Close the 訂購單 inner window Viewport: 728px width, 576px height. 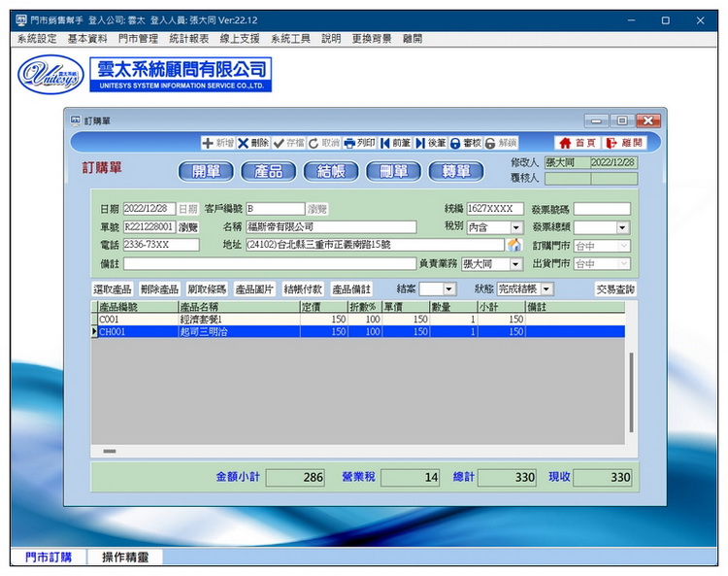point(648,120)
